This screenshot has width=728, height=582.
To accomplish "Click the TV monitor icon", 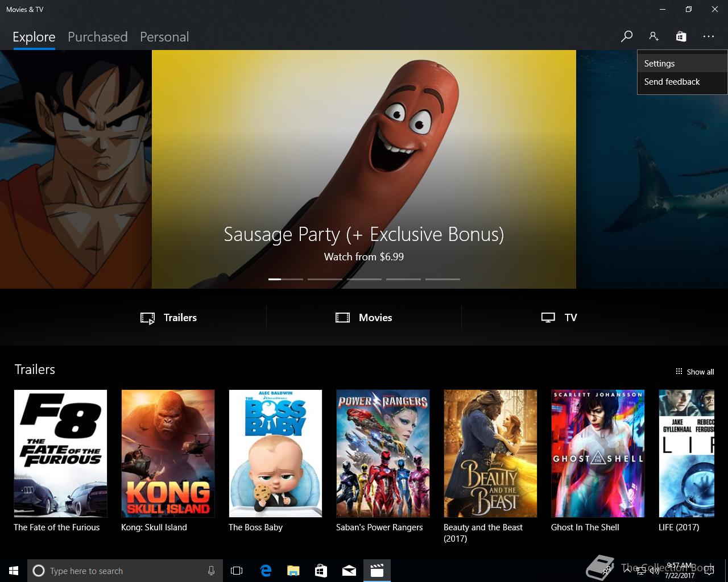I will (548, 318).
